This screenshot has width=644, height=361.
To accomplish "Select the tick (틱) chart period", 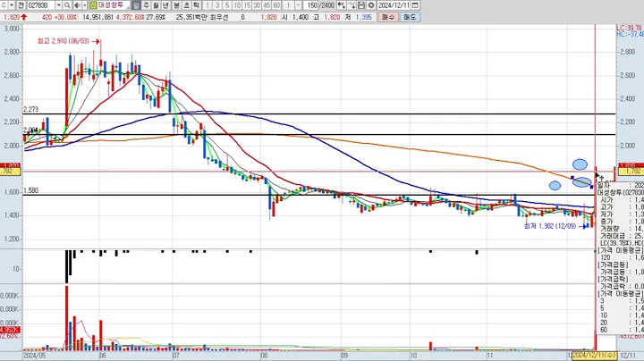I will [196, 5].
